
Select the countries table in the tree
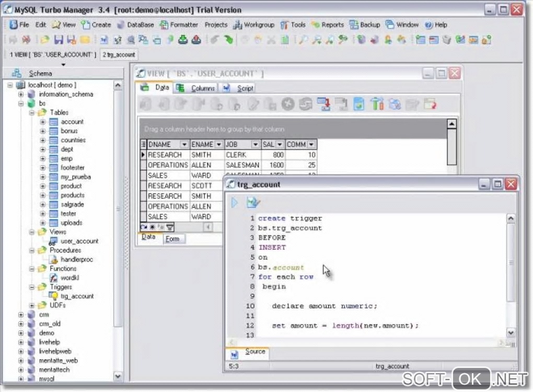[x=73, y=140]
